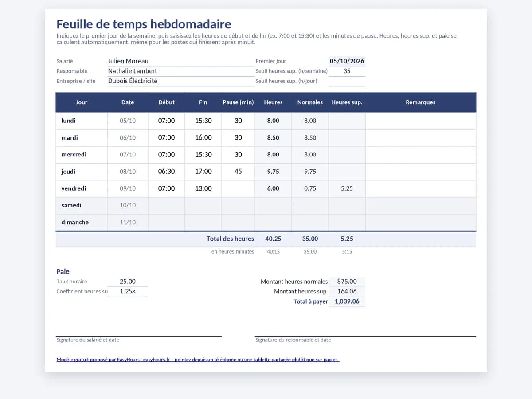Click the overtime coefficient 1.25×
This screenshot has height=399, width=532.
pos(128,292)
